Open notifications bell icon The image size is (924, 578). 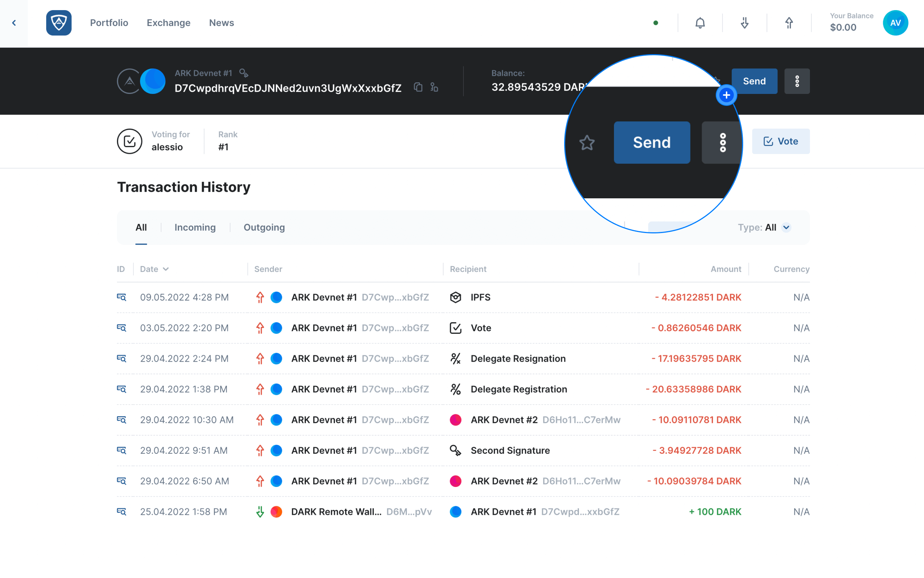pos(700,23)
